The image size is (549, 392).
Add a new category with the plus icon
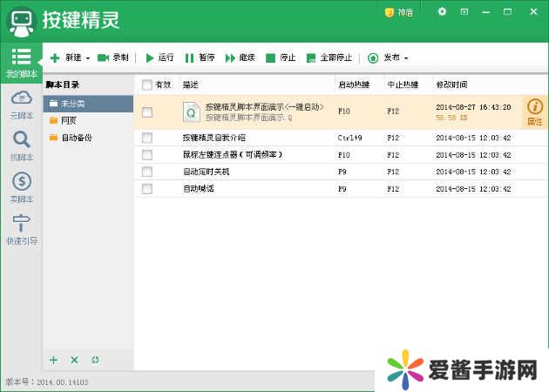[x=53, y=360]
